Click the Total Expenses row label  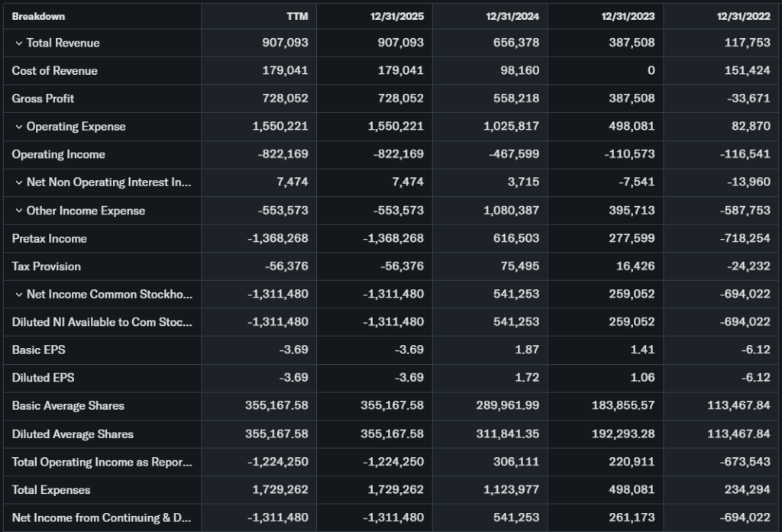[x=51, y=490]
